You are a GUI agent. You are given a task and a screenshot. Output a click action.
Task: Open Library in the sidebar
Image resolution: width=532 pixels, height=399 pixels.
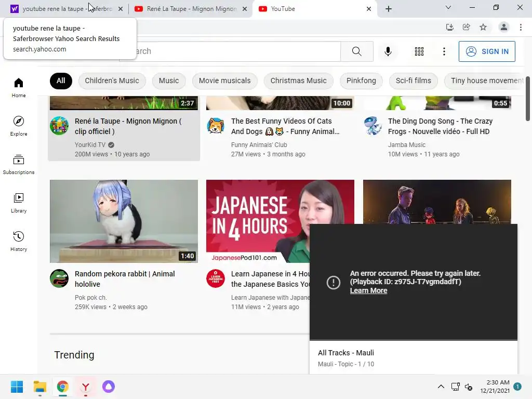pyautogui.click(x=19, y=203)
